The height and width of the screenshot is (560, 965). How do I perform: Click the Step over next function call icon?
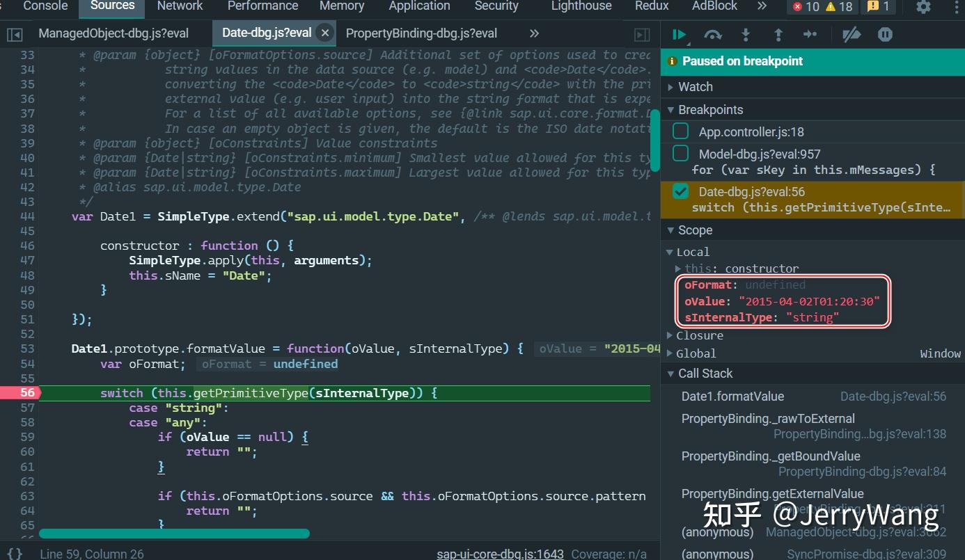(712, 34)
